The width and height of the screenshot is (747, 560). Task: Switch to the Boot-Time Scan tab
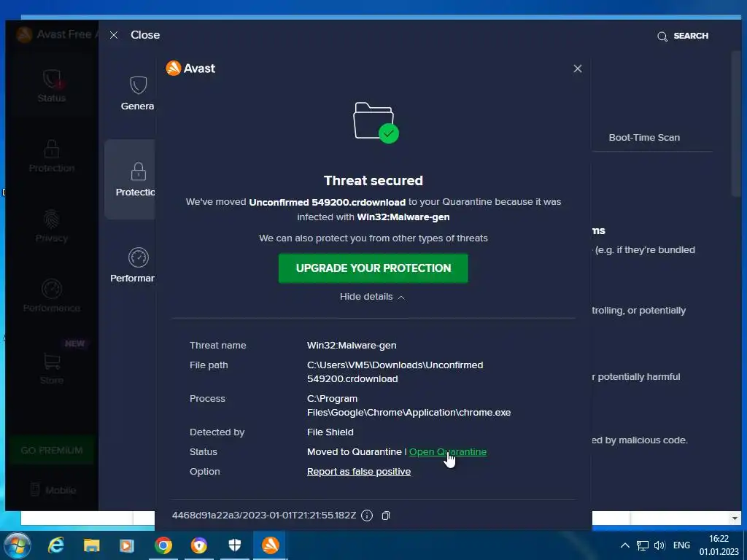(644, 138)
